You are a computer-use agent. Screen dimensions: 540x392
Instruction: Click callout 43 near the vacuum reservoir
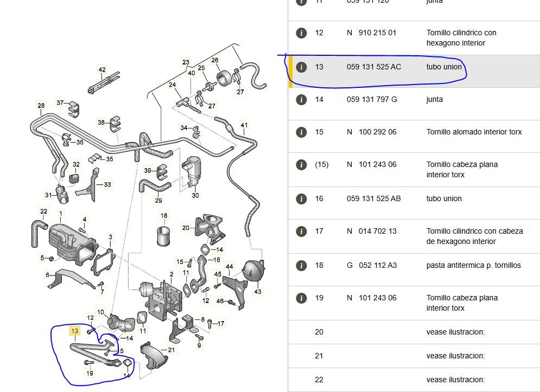click(x=257, y=292)
